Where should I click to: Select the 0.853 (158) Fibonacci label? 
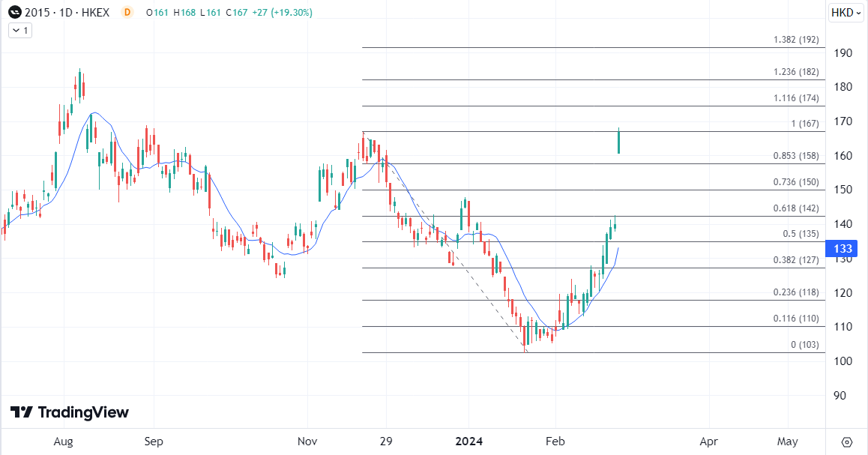(796, 156)
